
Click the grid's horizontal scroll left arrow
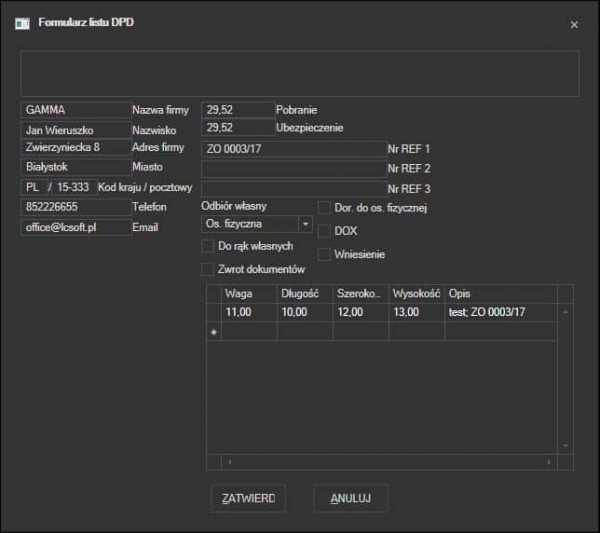[230, 463]
